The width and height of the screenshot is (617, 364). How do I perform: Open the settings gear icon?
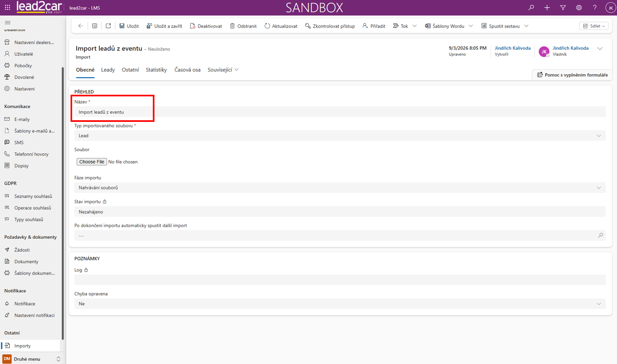579,8
